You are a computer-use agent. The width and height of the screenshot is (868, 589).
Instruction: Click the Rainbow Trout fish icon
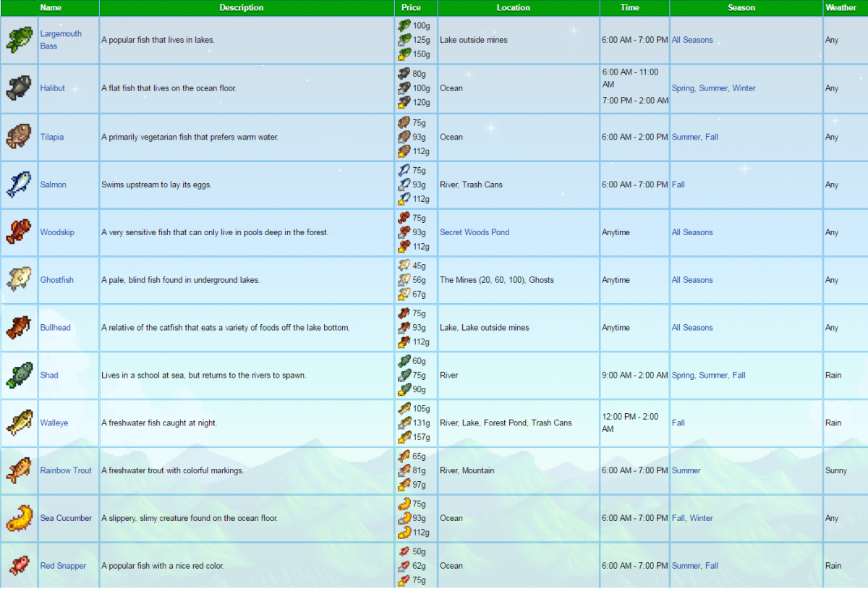pos(19,470)
